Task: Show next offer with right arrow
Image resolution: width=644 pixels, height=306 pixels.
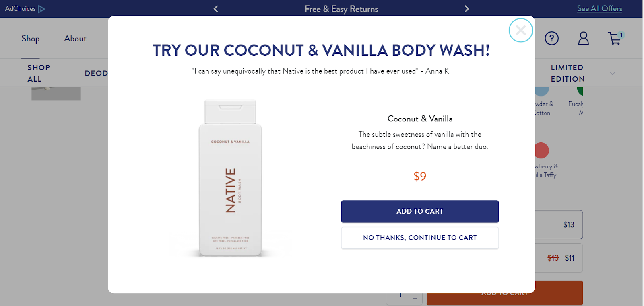Action: (x=467, y=9)
